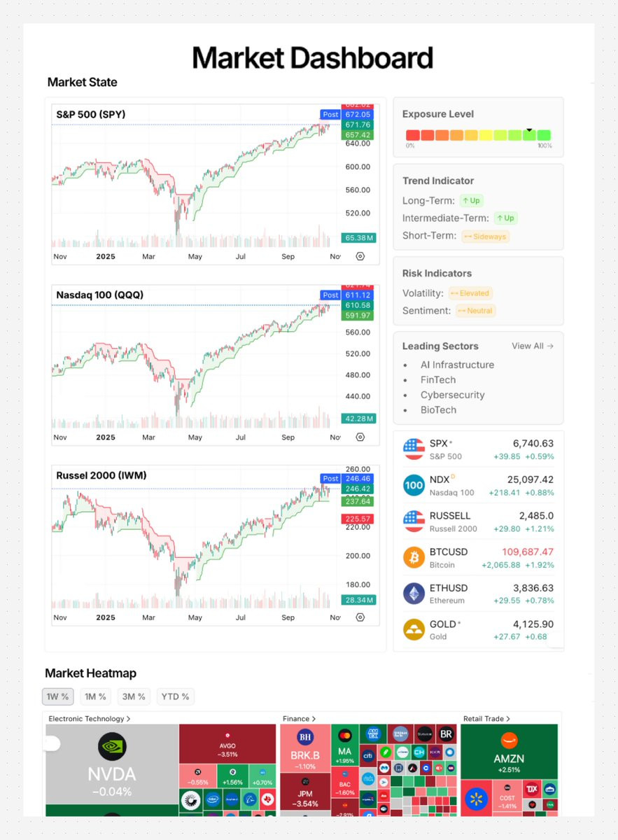Select the Ethereum ETHUSD icon
Image resolution: width=618 pixels, height=840 pixels.
click(414, 594)
